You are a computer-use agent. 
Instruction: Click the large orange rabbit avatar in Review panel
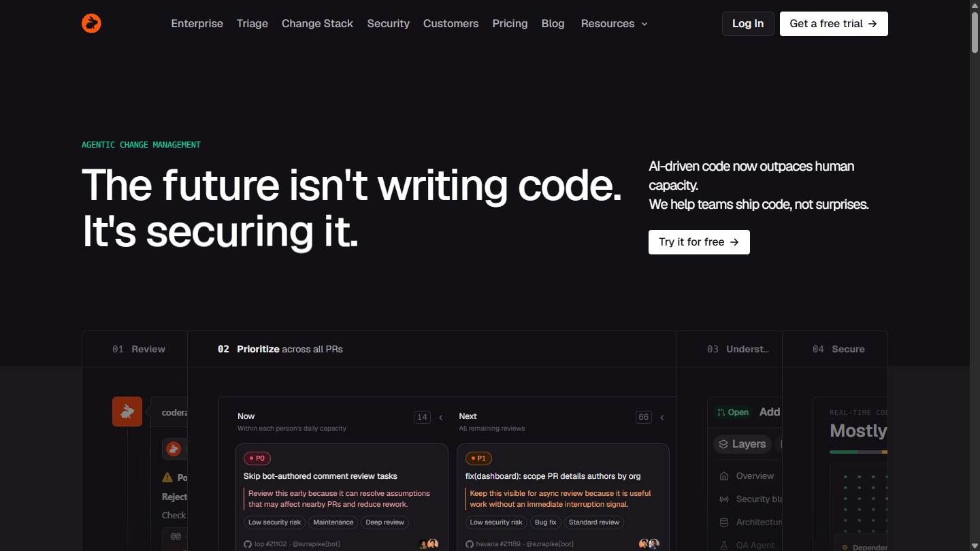coord(127,412)
